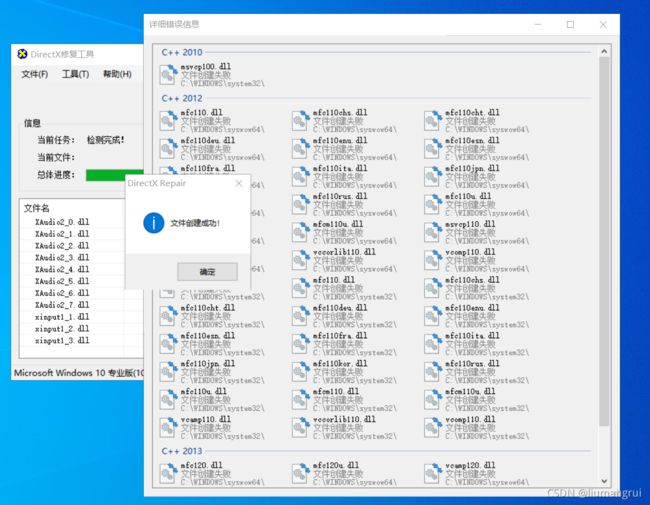This screenshot has width=650, height=505.
Task: Open the 文件(F) menu
Action: [35, 74]
